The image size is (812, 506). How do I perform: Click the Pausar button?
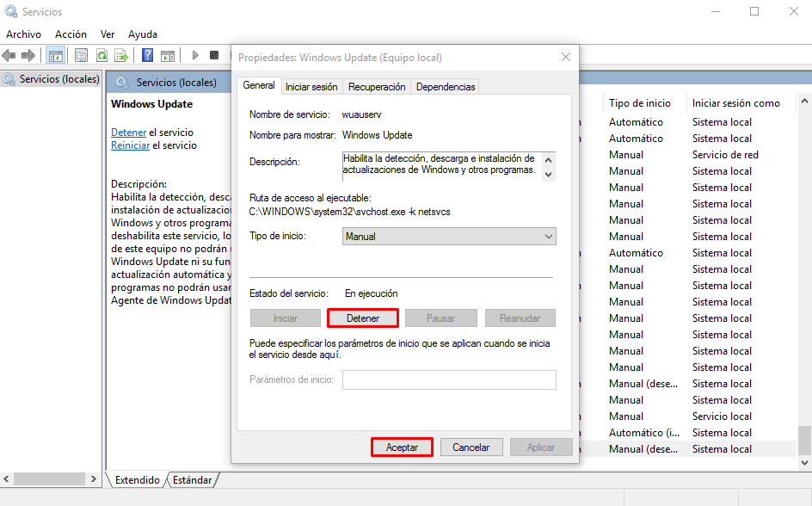point(440,318)
